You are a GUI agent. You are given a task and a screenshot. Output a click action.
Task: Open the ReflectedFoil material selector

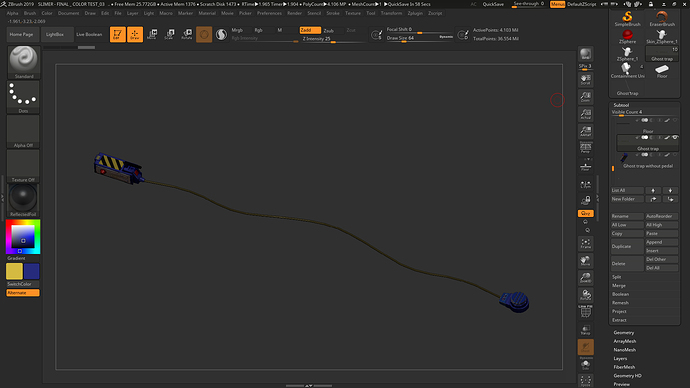click(x=23, y=200)
